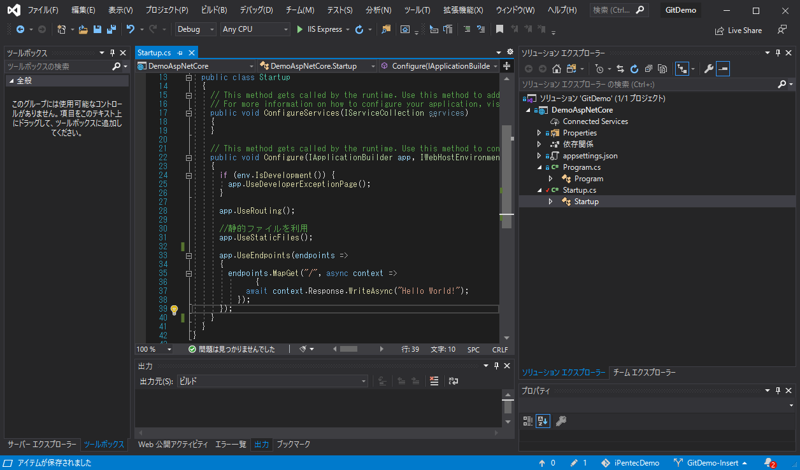Screen dimensions: 800x470
Task: Expand the Properties folder node
Action: point(539,133)
